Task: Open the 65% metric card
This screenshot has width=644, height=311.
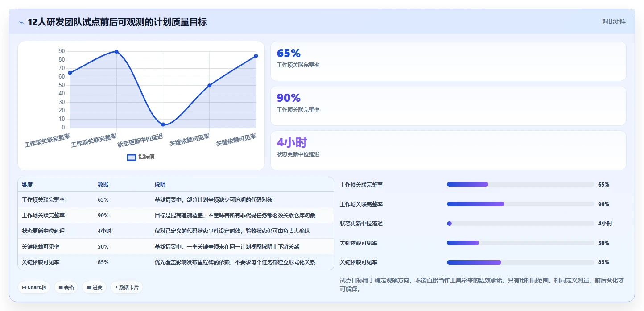Action: tap(448, 61)
